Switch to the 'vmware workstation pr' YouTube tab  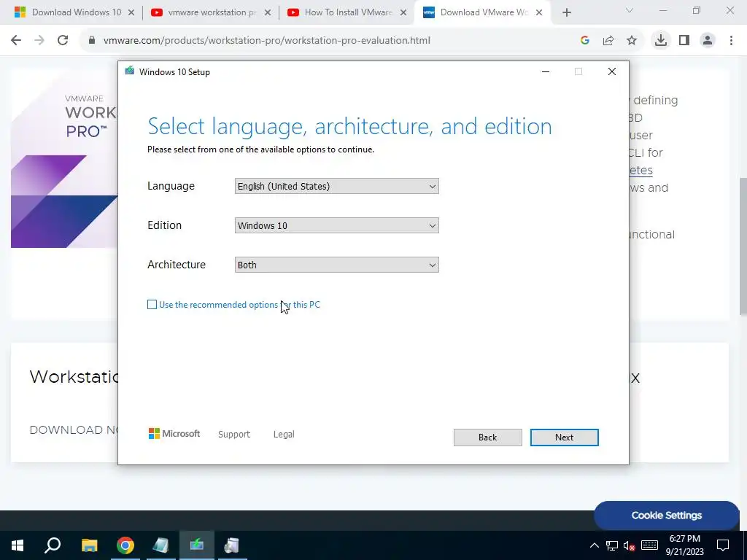coord(211,12)
